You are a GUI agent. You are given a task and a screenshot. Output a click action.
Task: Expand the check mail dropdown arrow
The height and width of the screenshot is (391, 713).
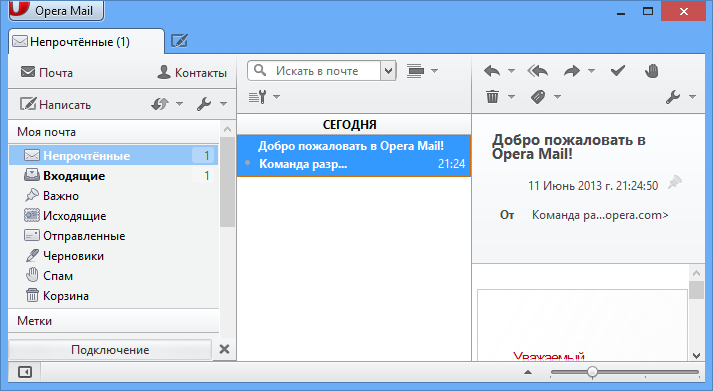tap(180, 104)
